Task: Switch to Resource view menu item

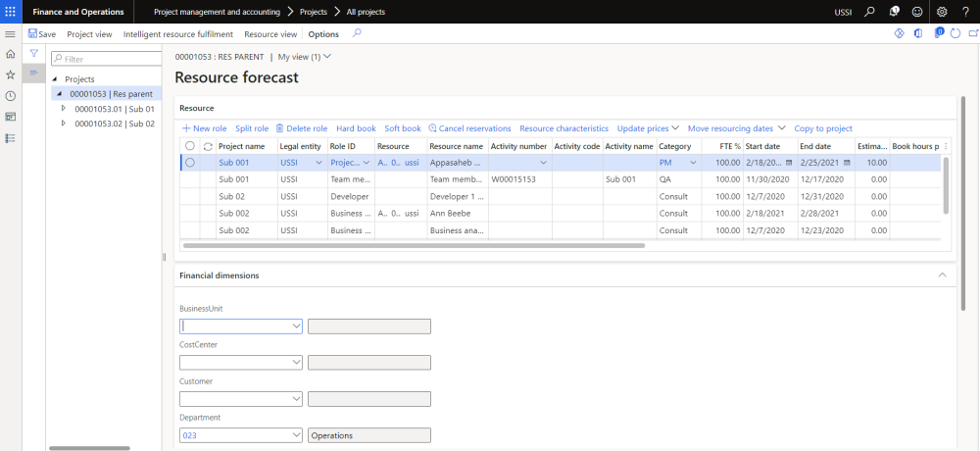Action: [270, 34]
